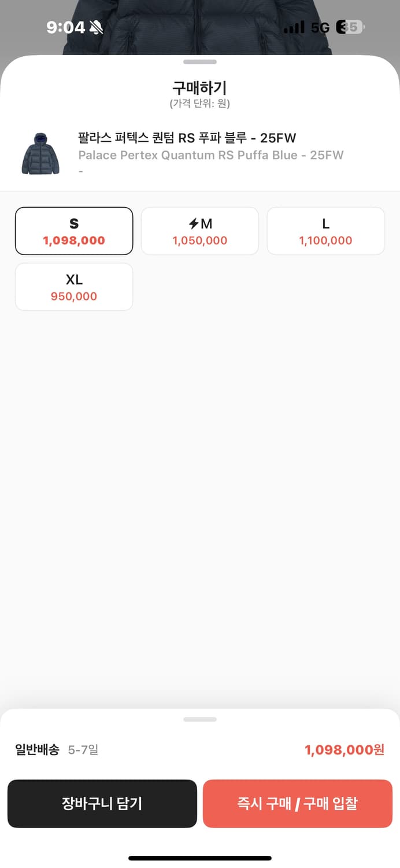This screenshot has width=400, height=868.
Task: Tap the cellular signal strength bars
Action: tap(296, 26)
